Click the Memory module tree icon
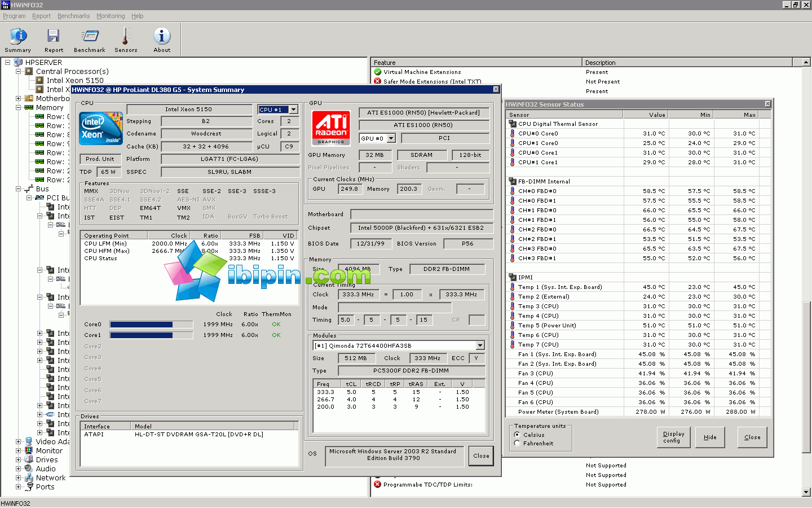The width and height of the screenshot is (812, 508). [x=29, y=107]
